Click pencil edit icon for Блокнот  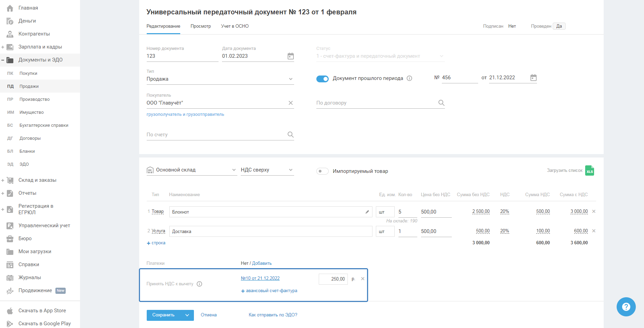367,212
